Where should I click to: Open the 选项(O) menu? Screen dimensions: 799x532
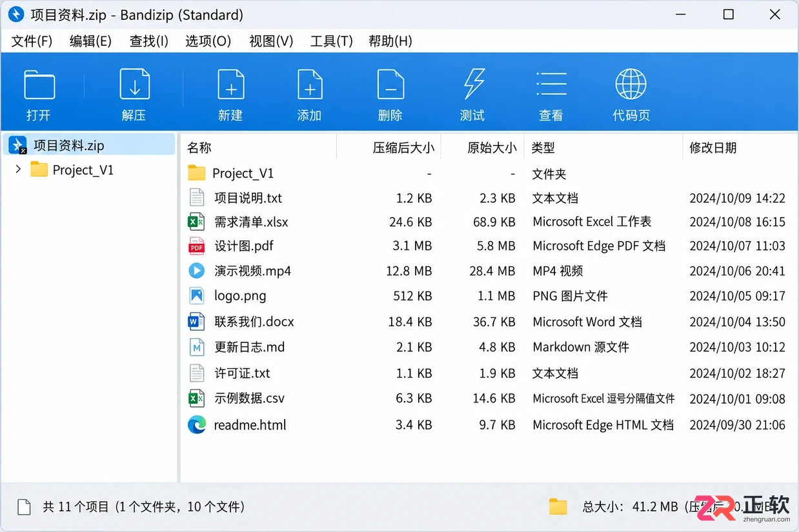(208, 41)
